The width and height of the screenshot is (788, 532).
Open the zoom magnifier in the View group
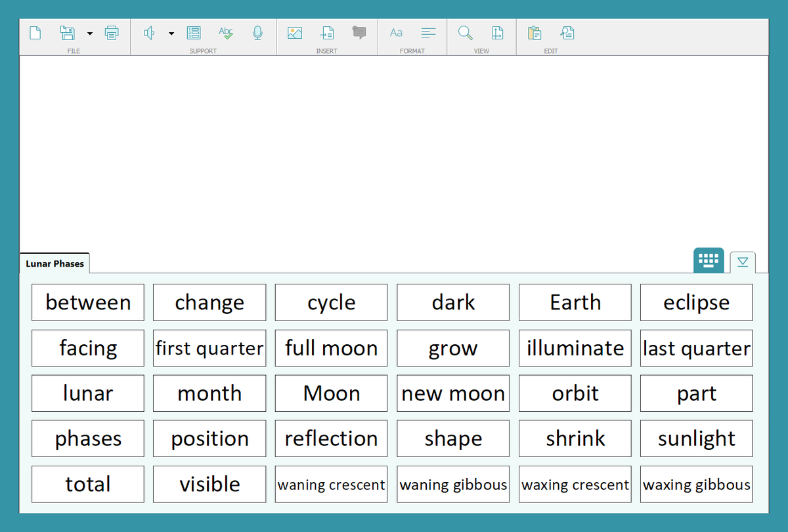click(x=465, y=32)
